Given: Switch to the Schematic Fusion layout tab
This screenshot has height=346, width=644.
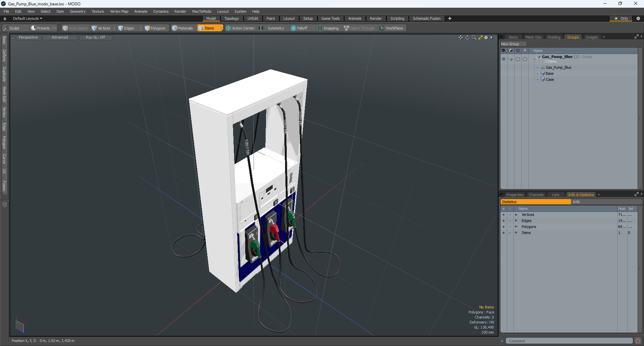Looking at the screenshot, I should (427, 18).
